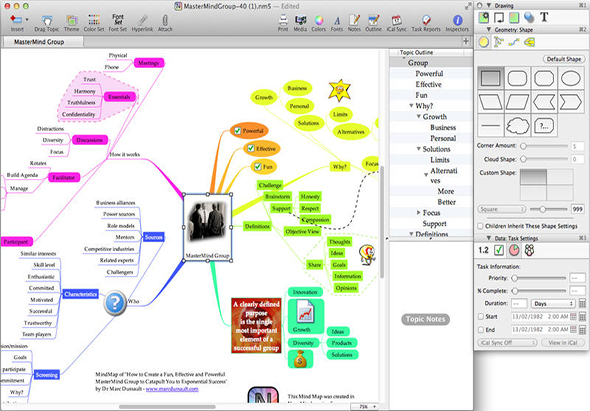Toggle the Powerful topic checkbox
Viewport: 590px width, 411px height.
point(237,131)
